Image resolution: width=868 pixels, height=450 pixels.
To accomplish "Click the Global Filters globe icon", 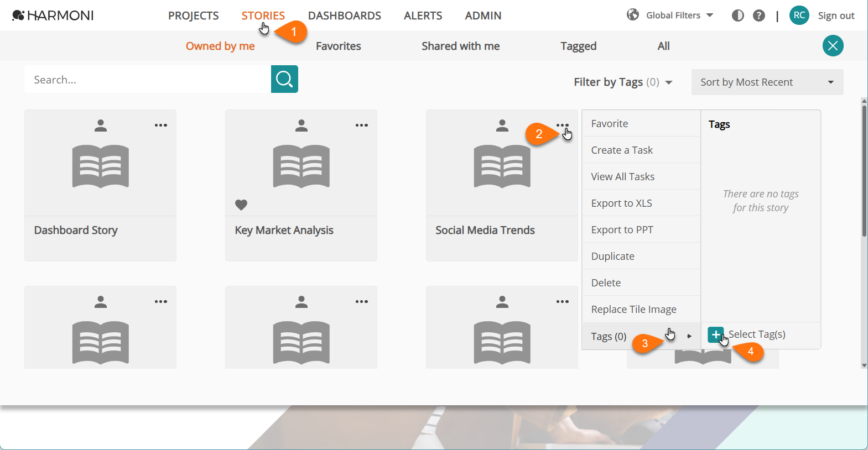I will [633, 15].
